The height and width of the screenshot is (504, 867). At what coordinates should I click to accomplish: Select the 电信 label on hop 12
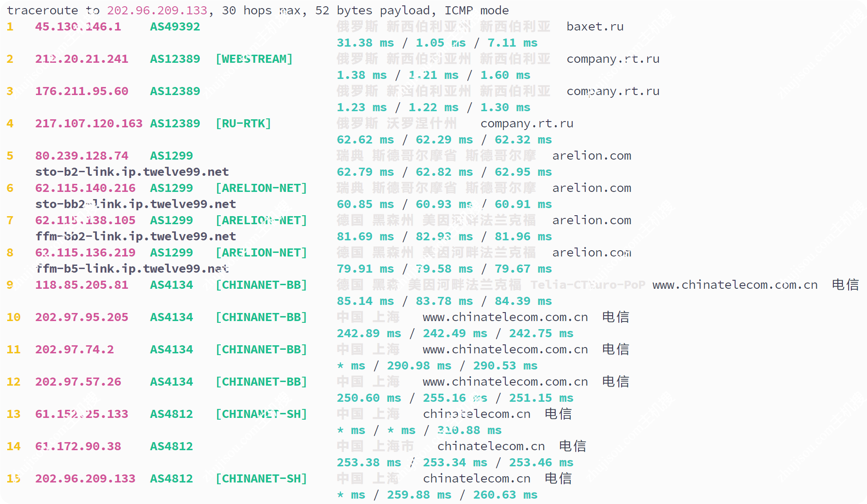point(616,382)
